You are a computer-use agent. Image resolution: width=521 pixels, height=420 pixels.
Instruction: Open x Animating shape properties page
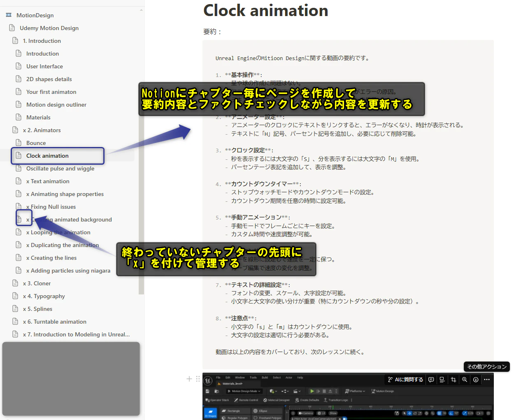65,194
